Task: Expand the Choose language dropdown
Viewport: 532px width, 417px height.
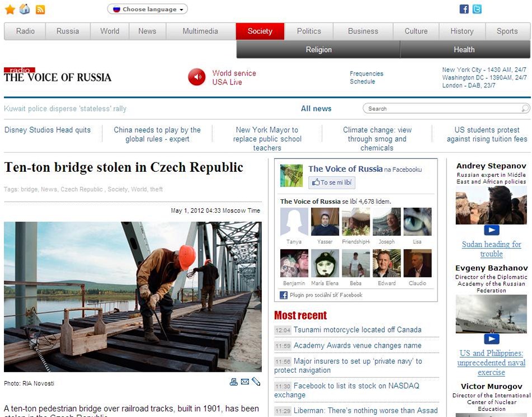Action: (147, 10)
